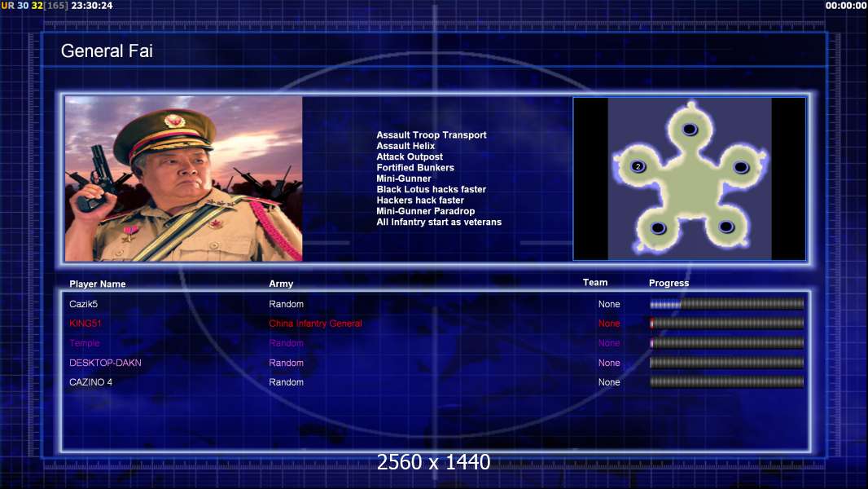Select player name DESKTOP-DAKN
Screen dimensions: 868x489
click(105, 363)
